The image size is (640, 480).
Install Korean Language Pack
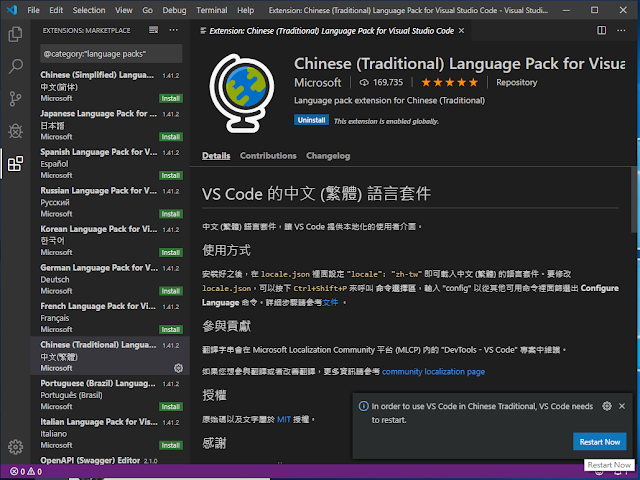pyautogui.click(x=171, y=253)
